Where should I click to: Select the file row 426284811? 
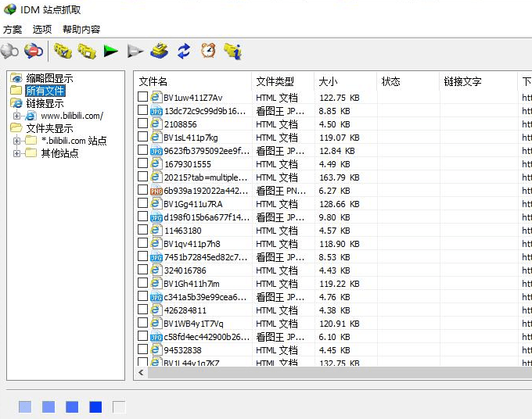(x=334, y=310)
